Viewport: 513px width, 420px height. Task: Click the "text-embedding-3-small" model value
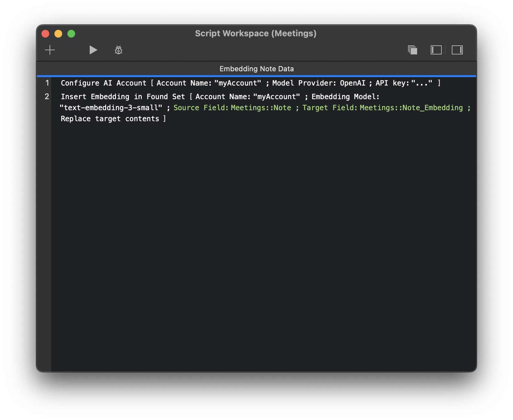point(111,108)
